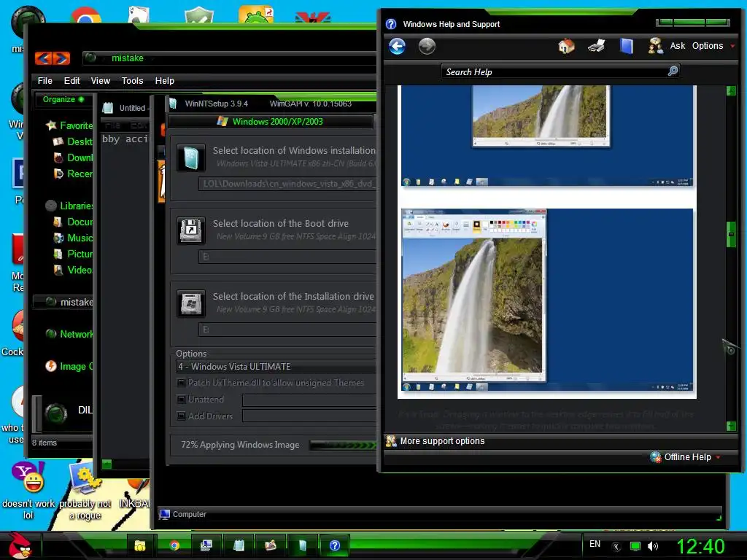Open Browse Help book icon
Screen dimensions: 747x560
coord(626,46)
